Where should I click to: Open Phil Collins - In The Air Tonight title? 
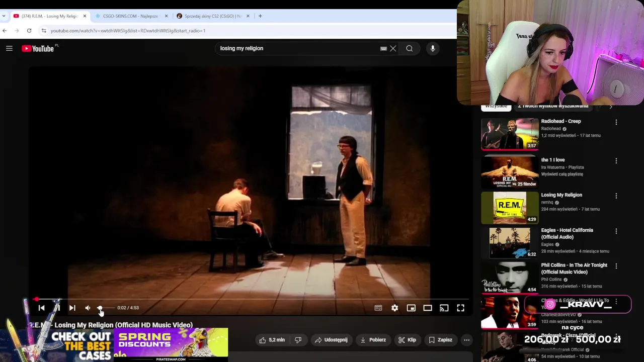574,268
